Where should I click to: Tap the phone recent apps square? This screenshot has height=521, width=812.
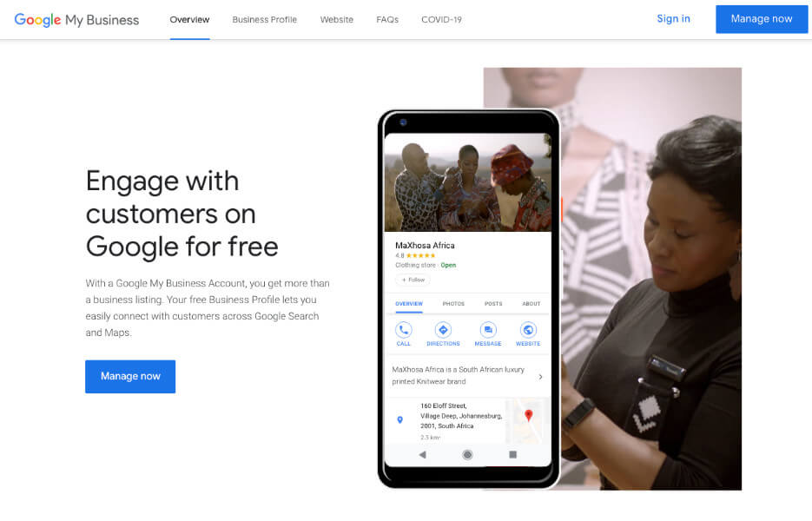pos(512,454)
